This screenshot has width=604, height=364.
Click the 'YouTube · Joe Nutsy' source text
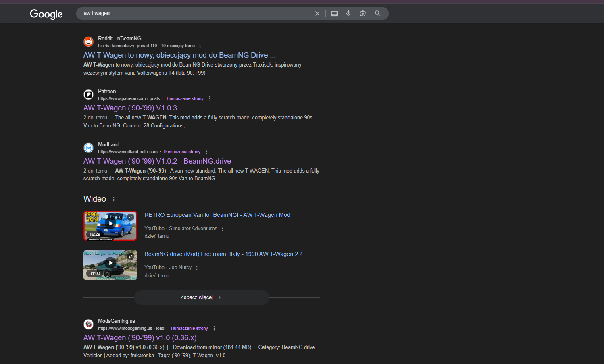(x=168, y=268)
